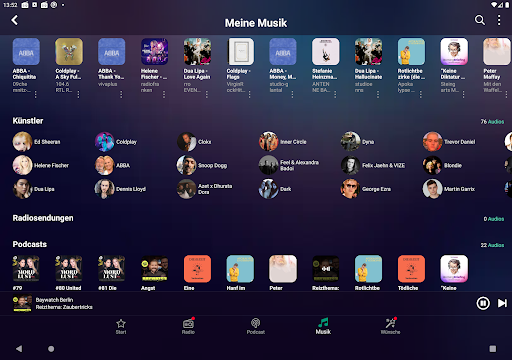Open options for Stefanie Heinzmann track
This screenshot has height=360, width=512.
tap(335, 95)
